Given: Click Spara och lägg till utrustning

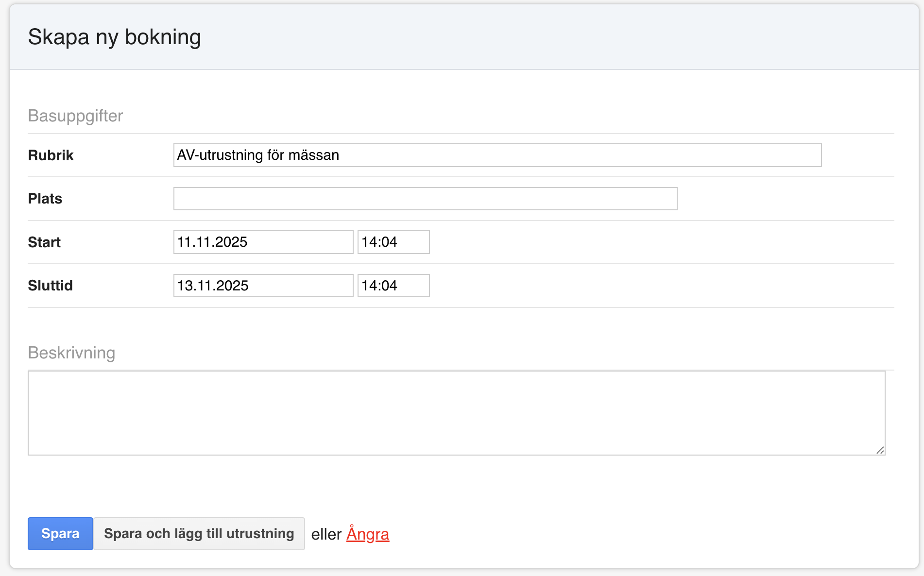Looking at the screenshot, I should pos(199,534).
